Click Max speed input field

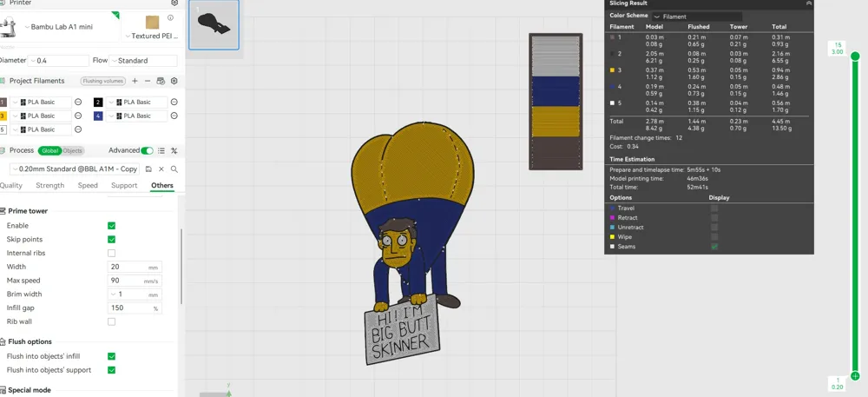click(135, 281)
